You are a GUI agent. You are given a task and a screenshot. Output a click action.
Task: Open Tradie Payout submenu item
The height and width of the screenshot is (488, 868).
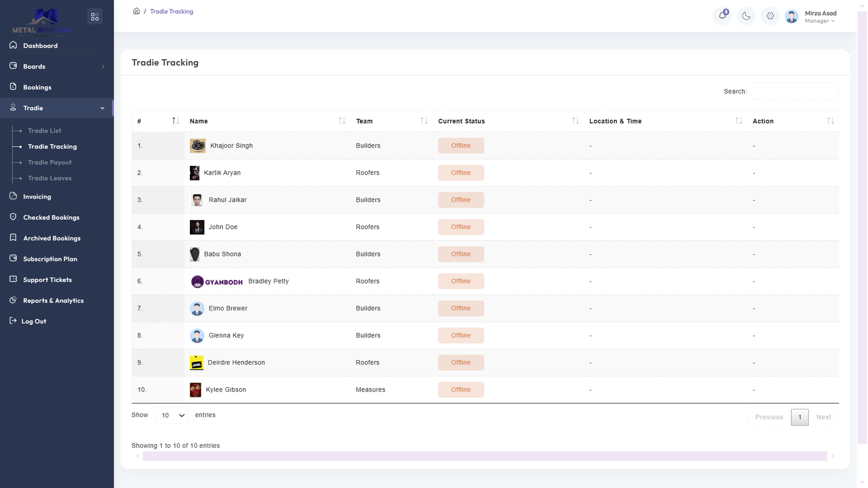point(49,162)
